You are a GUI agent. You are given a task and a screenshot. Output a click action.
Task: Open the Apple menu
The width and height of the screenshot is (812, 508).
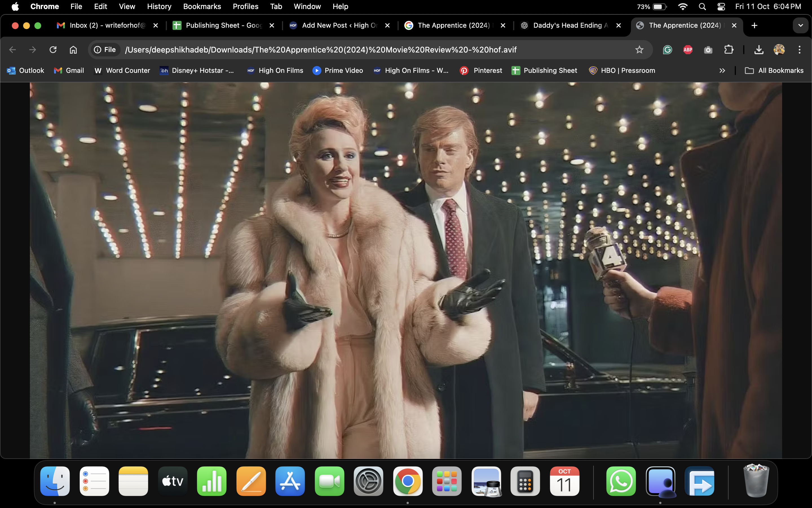[15, 7]
